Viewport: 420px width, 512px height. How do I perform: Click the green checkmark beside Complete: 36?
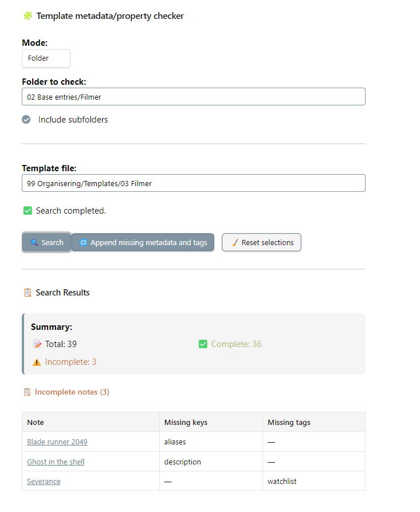tap(203, 344)
